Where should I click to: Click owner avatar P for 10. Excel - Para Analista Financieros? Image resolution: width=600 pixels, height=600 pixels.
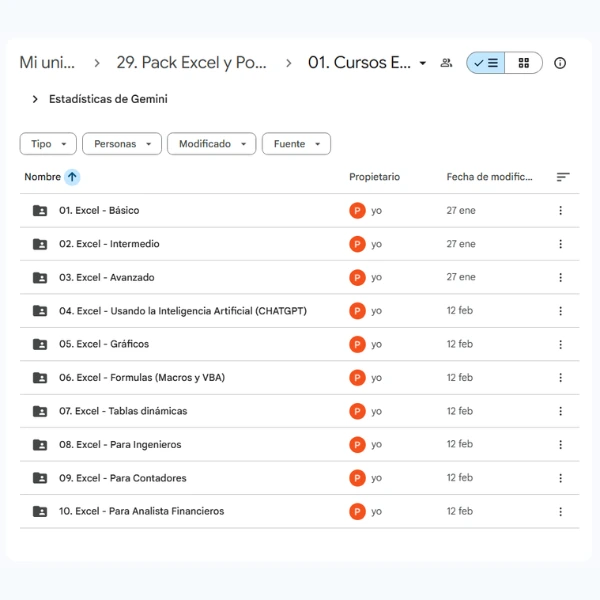[x=357, y=512]
